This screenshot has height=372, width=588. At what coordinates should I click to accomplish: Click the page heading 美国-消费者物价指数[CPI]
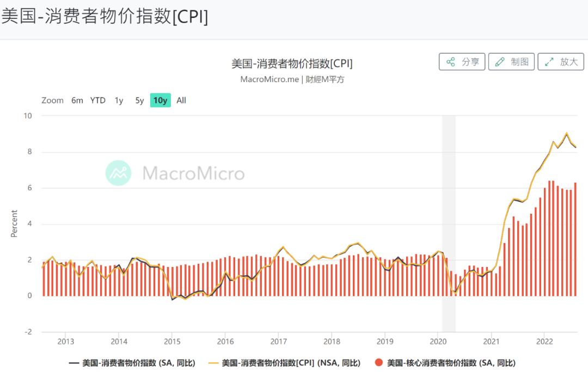(x=105, y=16)
